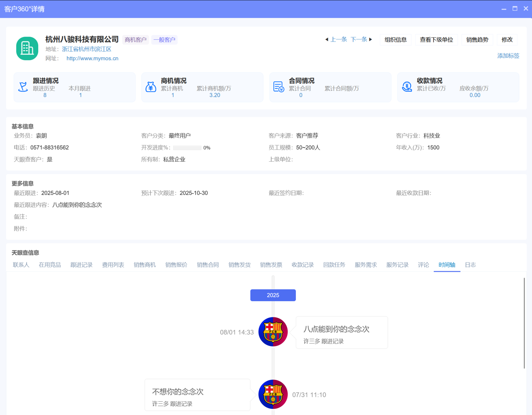The image size is (532, 415).
Task: Click 查看下级单位 button
Action: (436, 39)
